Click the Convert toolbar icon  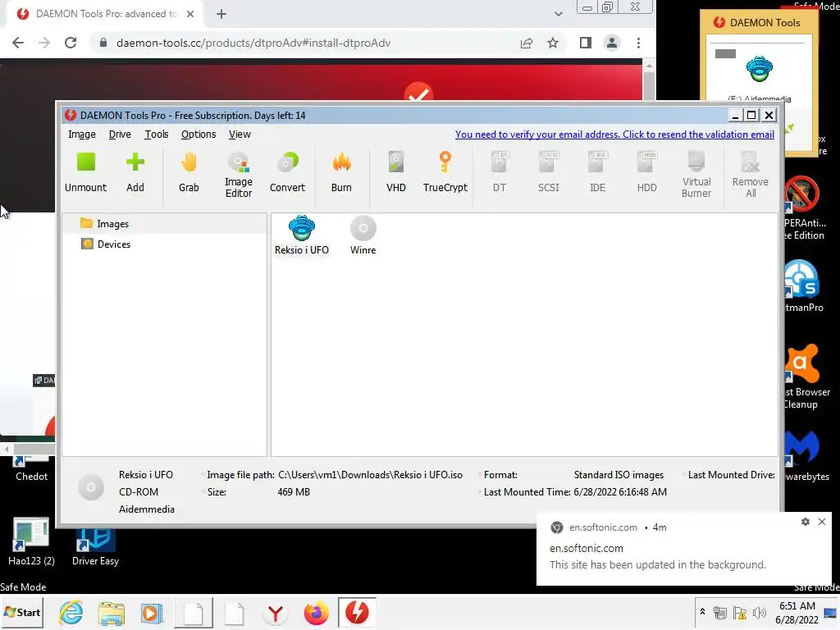(287, 173)
